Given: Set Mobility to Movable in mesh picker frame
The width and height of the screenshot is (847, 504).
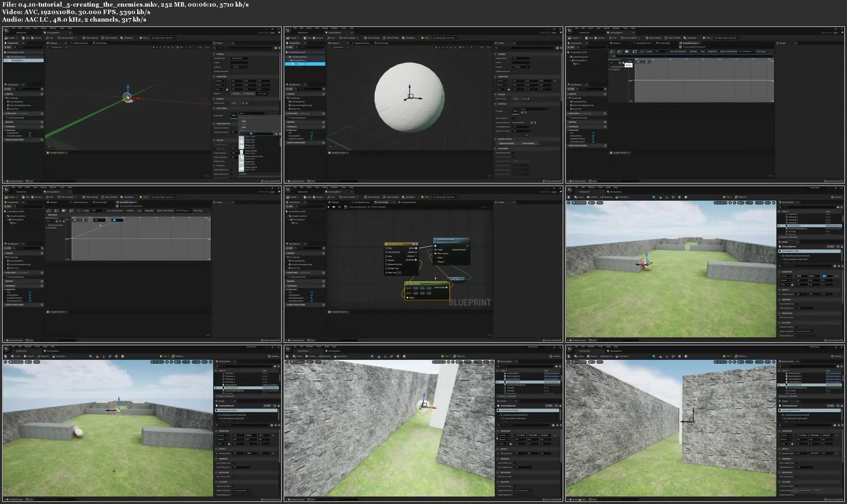Looking at the screenshot, I should click(x=262, y=93).
